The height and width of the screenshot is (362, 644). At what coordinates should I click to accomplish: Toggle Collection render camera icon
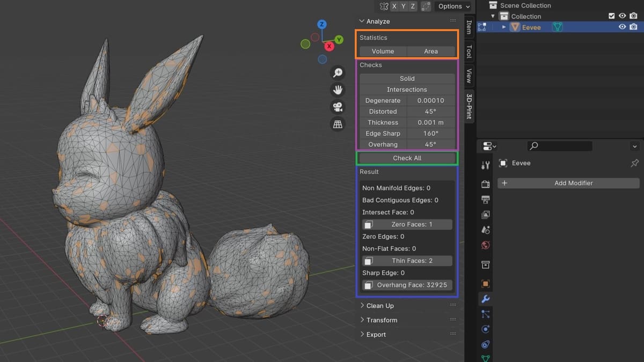click(x=634, y=16)
